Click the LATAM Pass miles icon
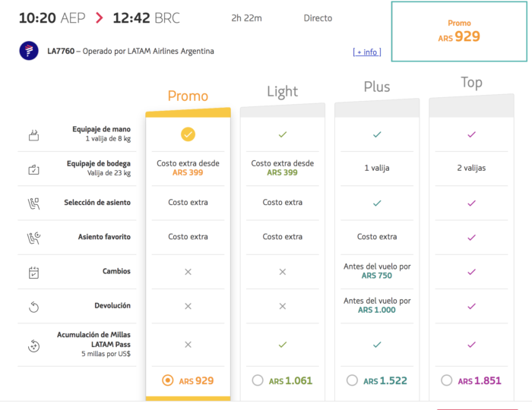Image resolution: width=532 pixels, height=410 pixels. coord(34,345)
